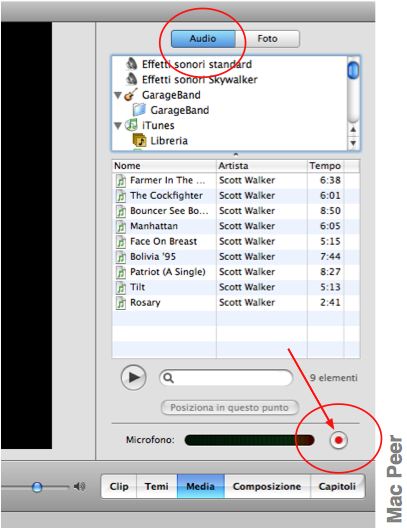
Task: Click the magnifier icon in search field
Action: tap(168, 378)
